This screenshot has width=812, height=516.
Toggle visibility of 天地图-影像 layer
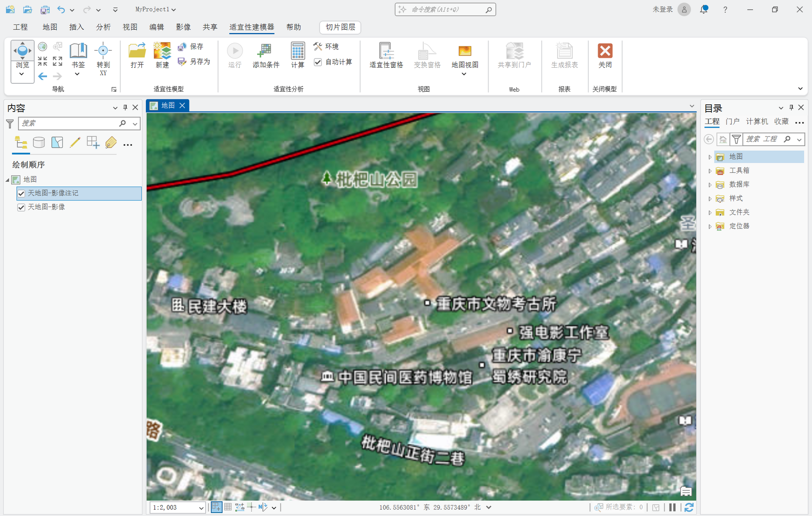[21, 207]
